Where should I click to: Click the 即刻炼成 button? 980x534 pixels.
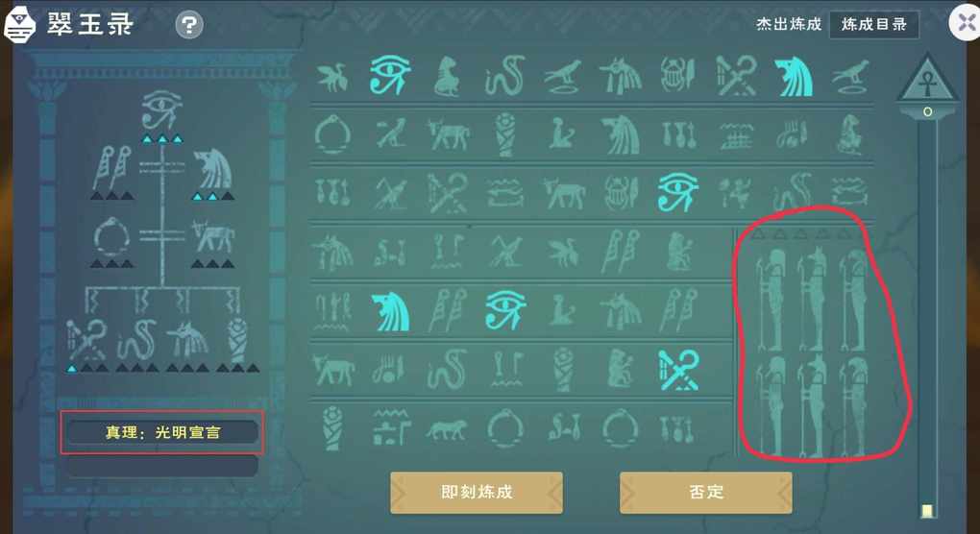477,492
